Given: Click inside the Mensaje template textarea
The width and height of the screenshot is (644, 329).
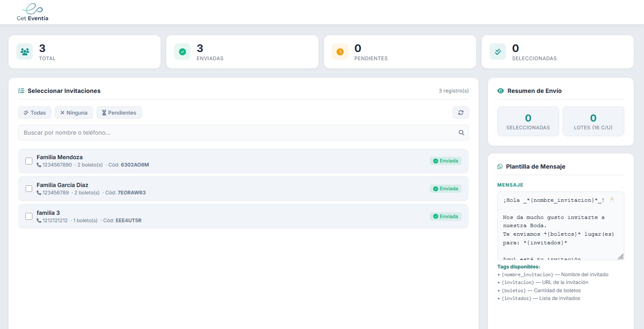Looking at the screenshot, I should [x=560, y=226].
